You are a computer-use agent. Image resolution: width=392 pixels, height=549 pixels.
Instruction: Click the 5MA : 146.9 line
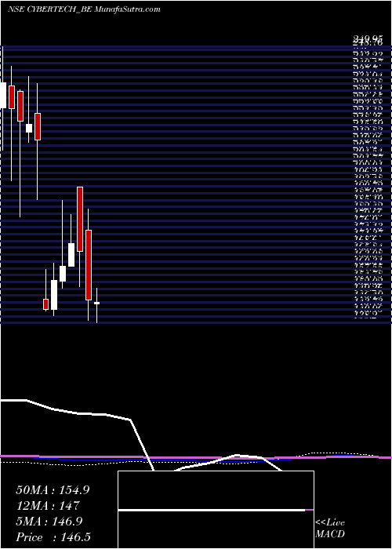tap(49, 522)
